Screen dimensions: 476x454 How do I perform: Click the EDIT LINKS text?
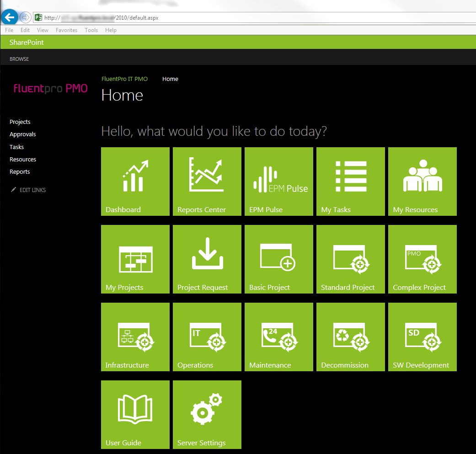[x=33, y=190]
